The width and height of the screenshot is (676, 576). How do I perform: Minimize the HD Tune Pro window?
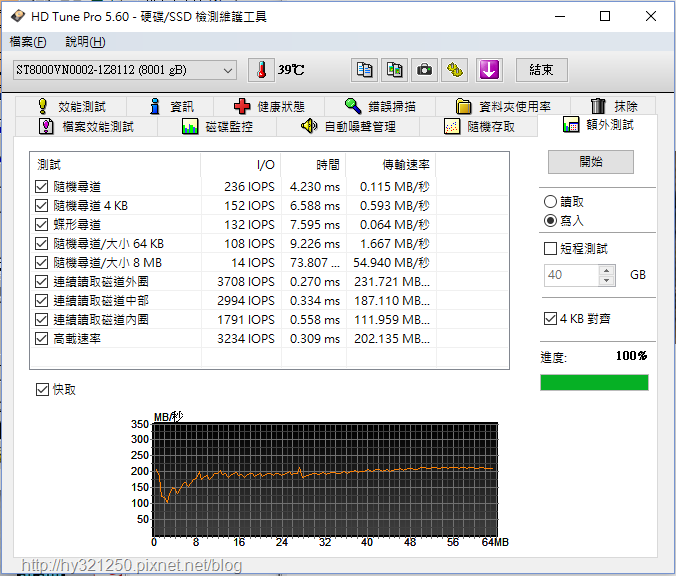[560, 16]
